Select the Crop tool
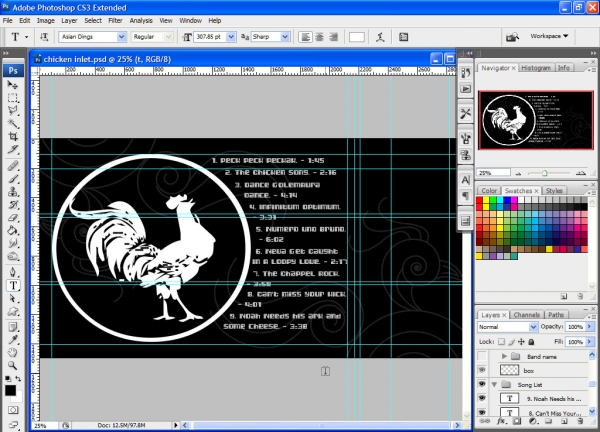 pos(13,136)
